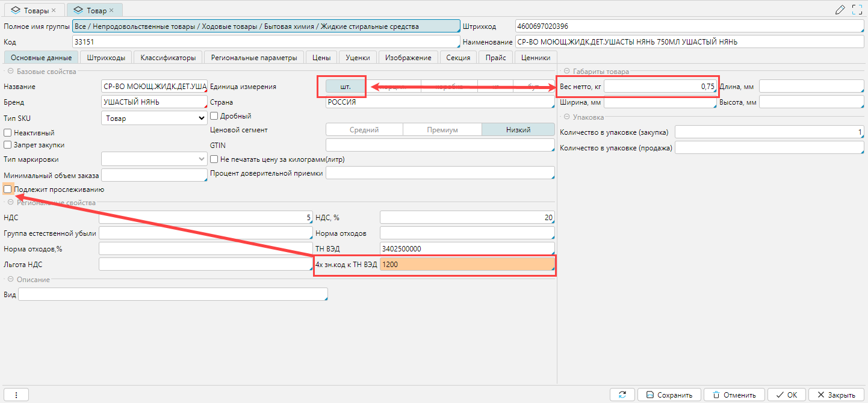Screen dimensions: 868x403
Task: Enable the Неактивный checkbox
Action: coord(8,132)
